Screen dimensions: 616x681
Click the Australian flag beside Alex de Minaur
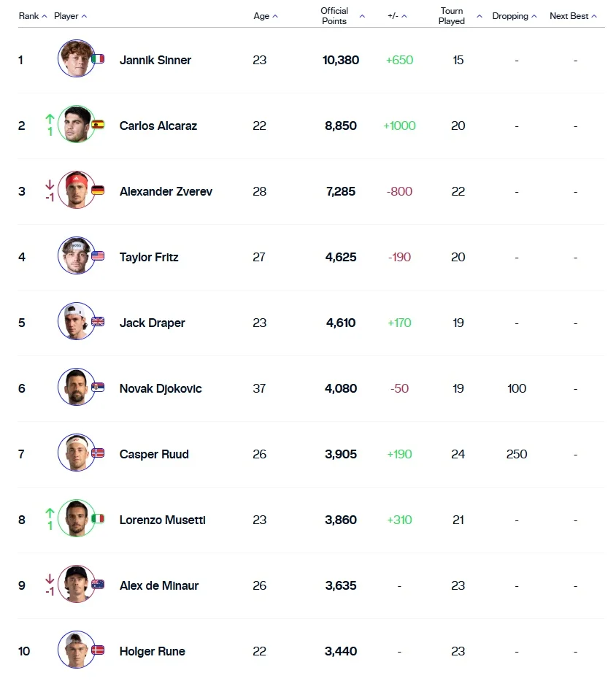coord(98,585)
